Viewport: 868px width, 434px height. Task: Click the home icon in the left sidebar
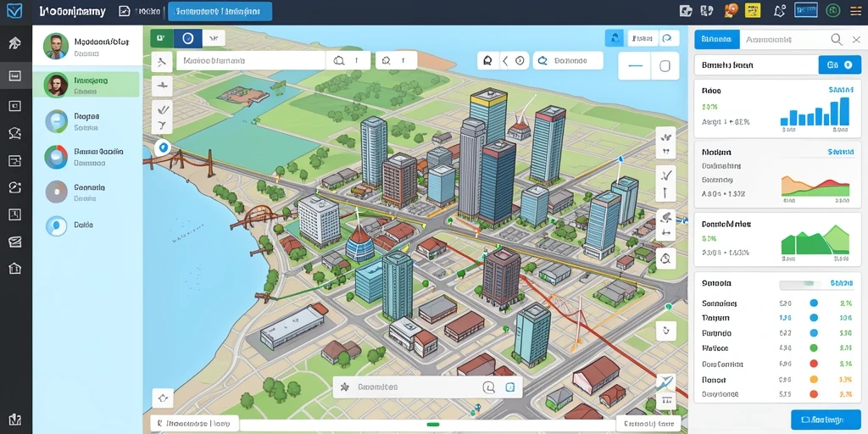point(15,43)
